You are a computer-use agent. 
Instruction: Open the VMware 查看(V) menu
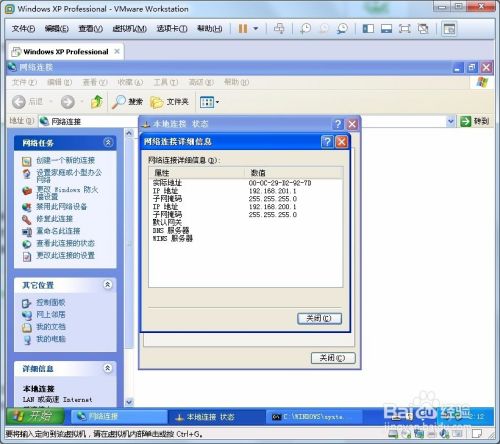[90, 29]
